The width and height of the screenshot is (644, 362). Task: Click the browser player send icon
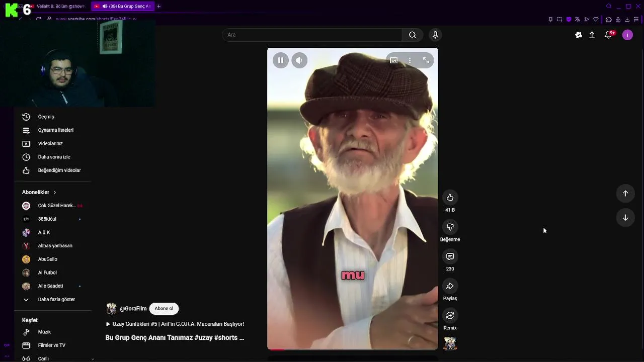click(x=587, y=20)
